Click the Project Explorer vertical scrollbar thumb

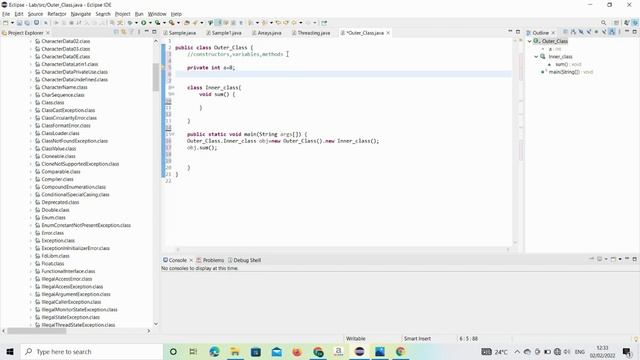click(x=156, y=77)
